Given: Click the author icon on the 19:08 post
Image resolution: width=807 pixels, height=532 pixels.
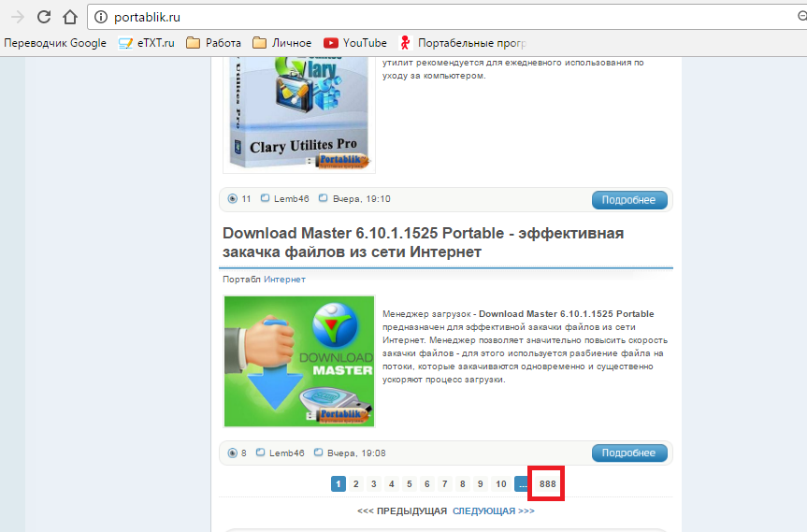Looking at the screenshot, I should pyautogui.click(x=260, y=453).
